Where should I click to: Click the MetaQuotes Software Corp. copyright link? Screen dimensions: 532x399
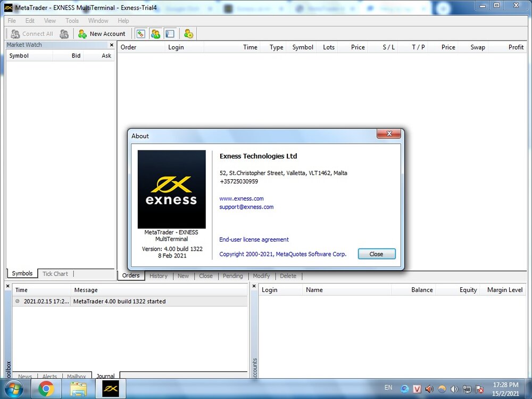pyautogui.click(x=282, y=254)
